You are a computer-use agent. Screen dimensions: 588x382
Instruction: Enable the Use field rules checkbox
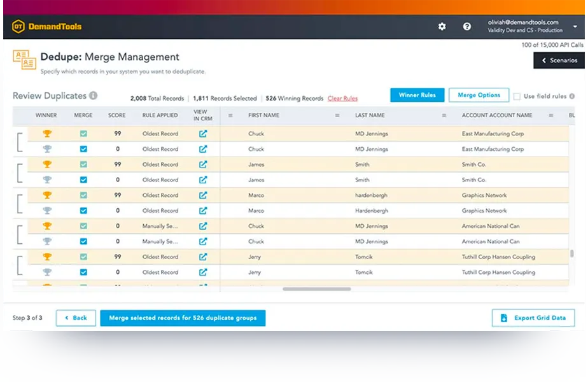(x=517, y=96)
